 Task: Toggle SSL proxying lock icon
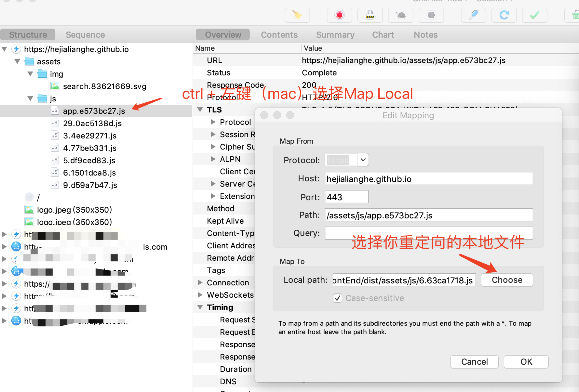pos(370,15)
